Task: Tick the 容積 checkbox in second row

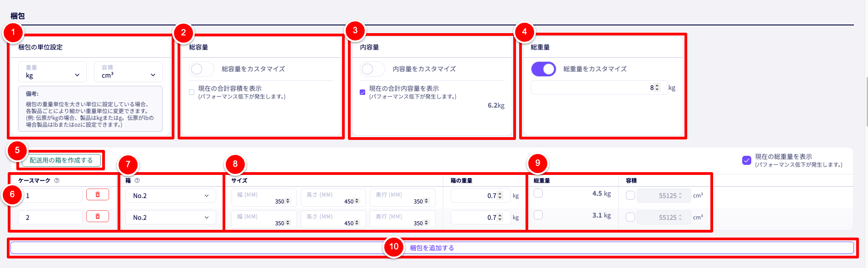Action: [x=630, y=217]
